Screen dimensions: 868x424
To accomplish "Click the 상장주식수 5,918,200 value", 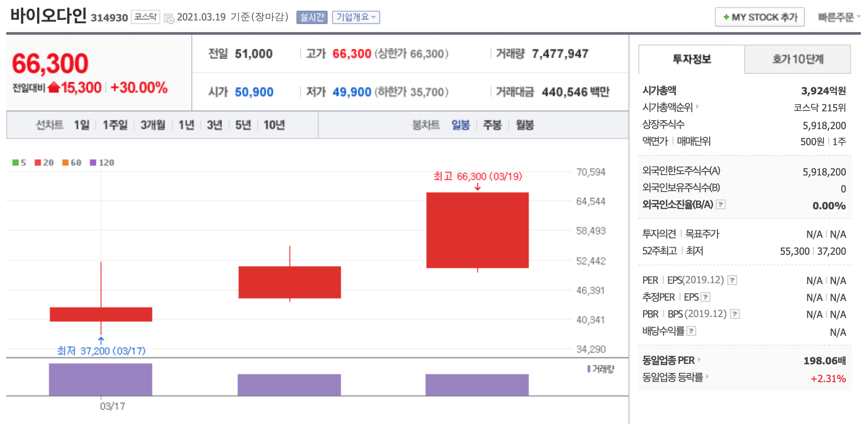I will tap(824, 126).
